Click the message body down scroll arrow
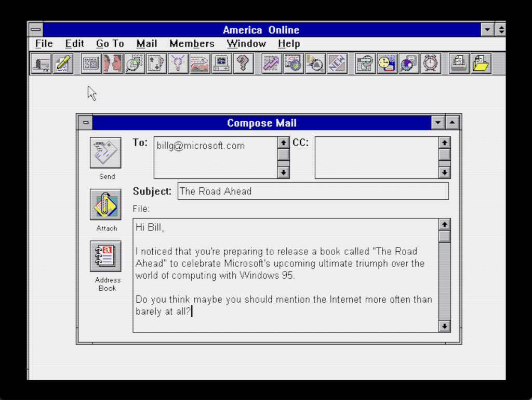Image resolution: width=532 pixels, height=400 pixels. 445,326
